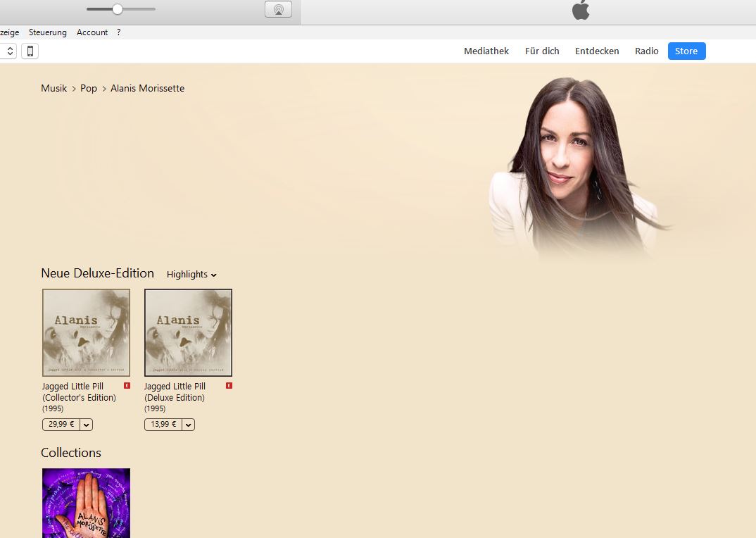Open the purple hand Collections album cover

pos(87,503)
